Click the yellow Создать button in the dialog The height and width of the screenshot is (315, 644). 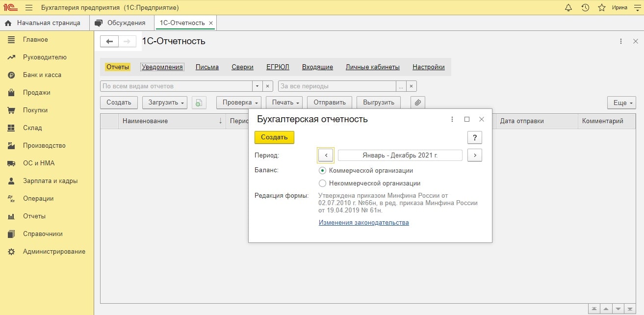click(x=274, y=137)
